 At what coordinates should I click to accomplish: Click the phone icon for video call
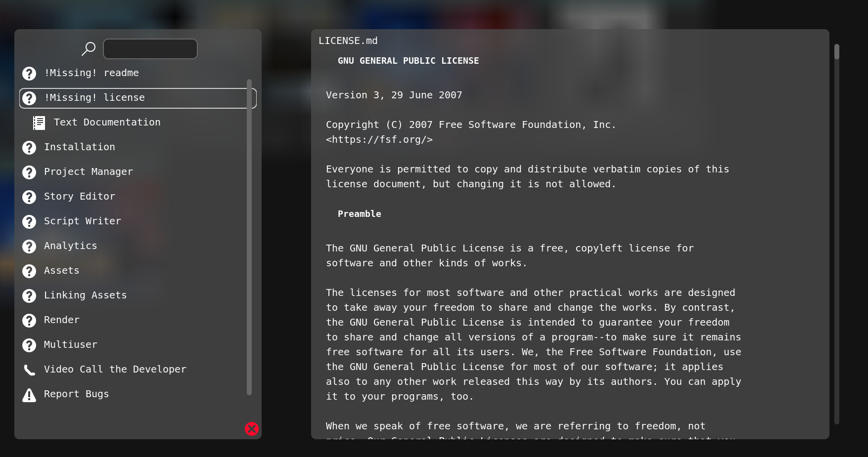pyautogui.click(x=29, y=370)
